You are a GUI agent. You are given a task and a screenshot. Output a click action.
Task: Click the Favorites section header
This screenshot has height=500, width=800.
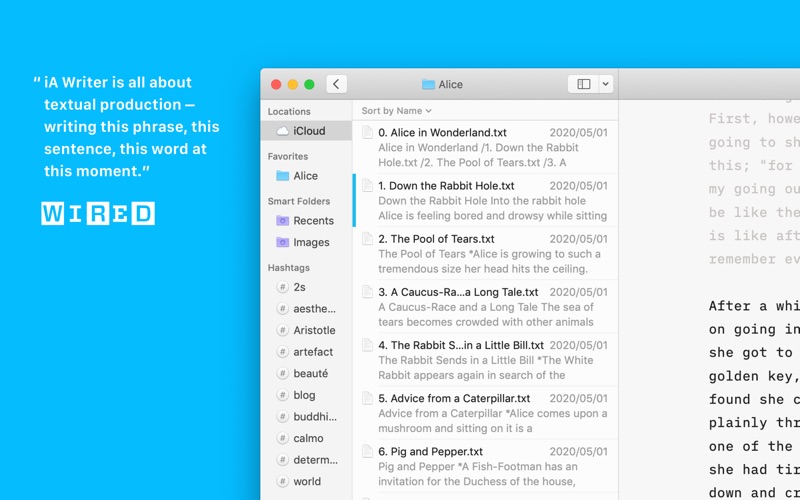288,156
